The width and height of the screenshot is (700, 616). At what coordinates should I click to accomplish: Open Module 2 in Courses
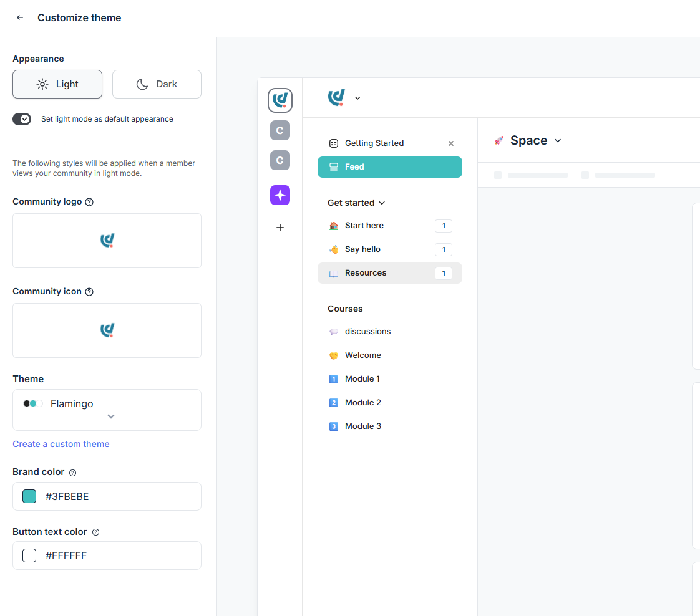click(x=390, y=402)
